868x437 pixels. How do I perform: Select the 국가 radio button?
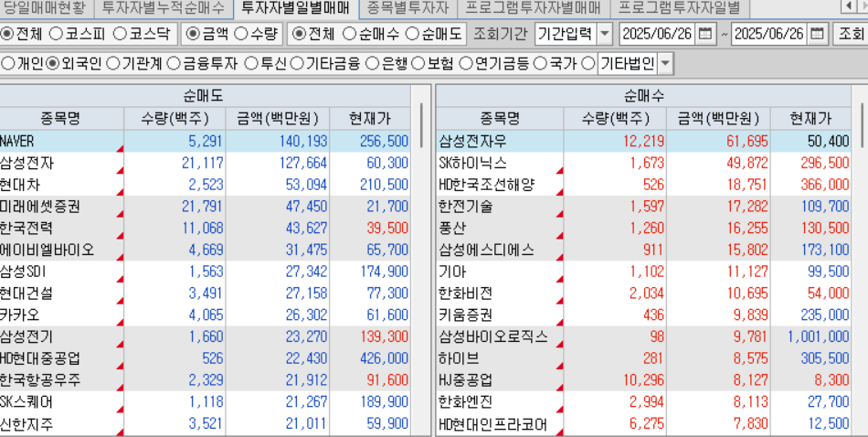click(540, 64)
